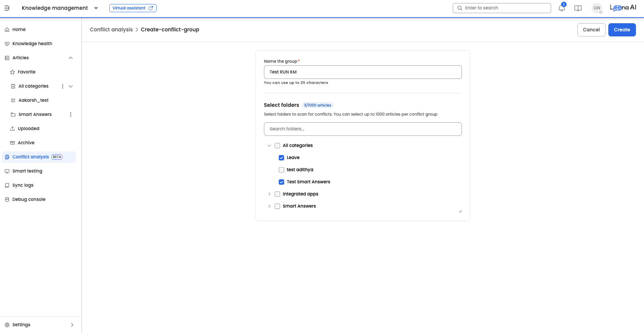Open Knowledge management dropdown arrow

pos(96,8)
